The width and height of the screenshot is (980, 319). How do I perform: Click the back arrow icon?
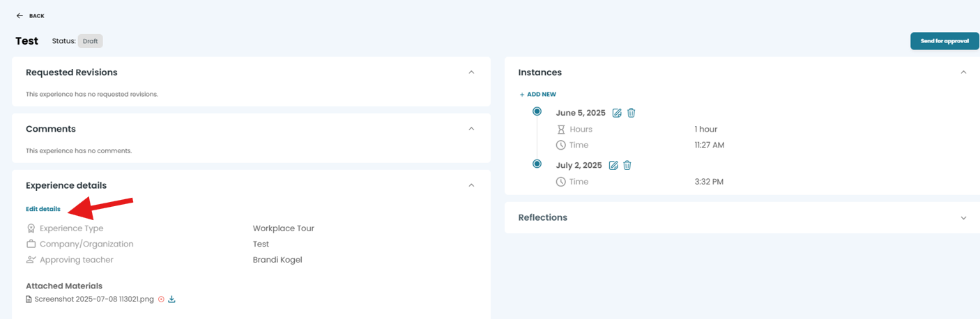pyautogui.click(x=20, y=15)
